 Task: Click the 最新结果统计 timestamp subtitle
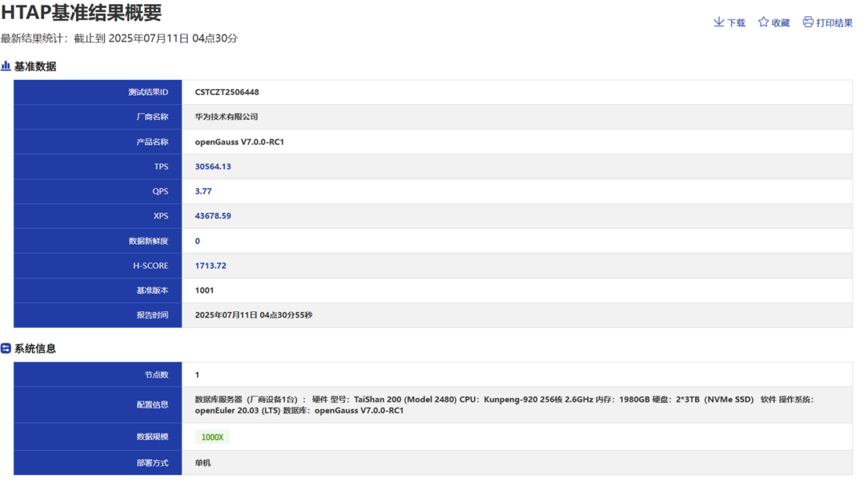(119, 38)
